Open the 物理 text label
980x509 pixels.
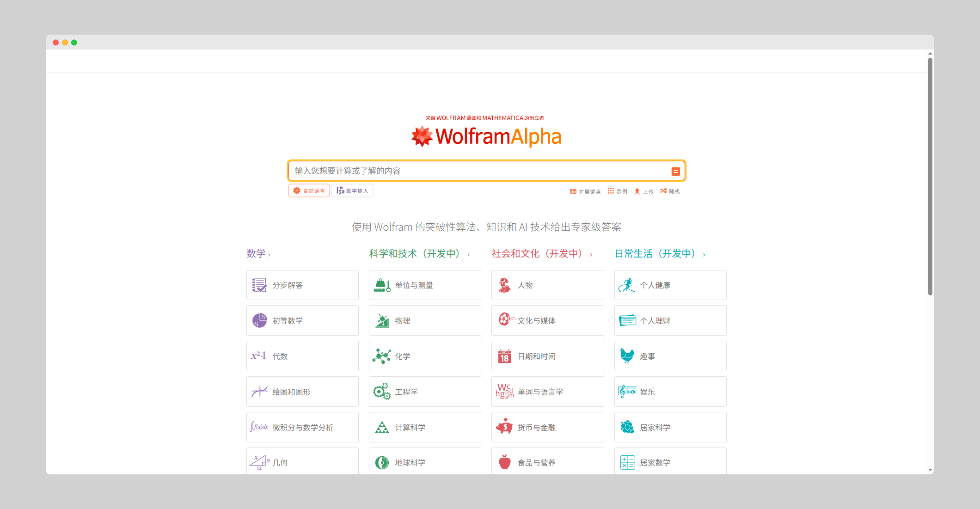click(403, 321)
